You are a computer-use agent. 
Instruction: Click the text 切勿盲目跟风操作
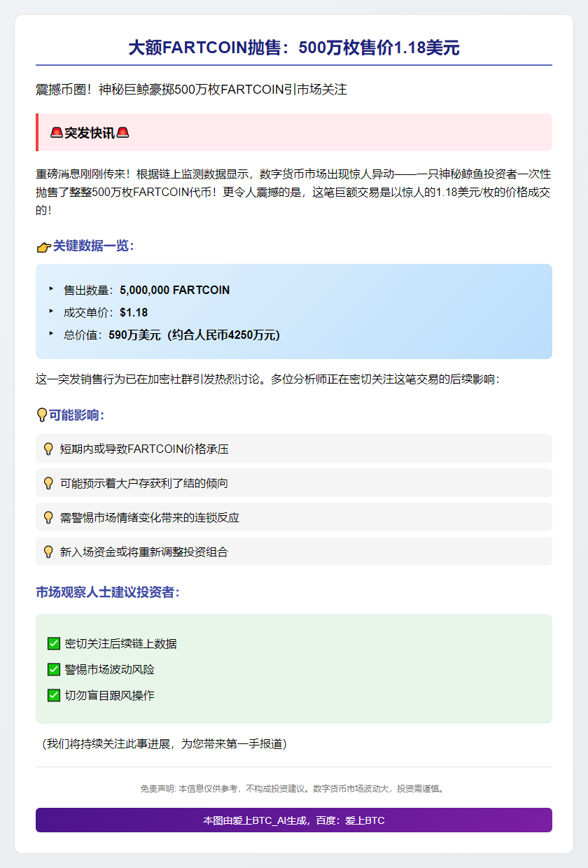click(x=110, y=695)
